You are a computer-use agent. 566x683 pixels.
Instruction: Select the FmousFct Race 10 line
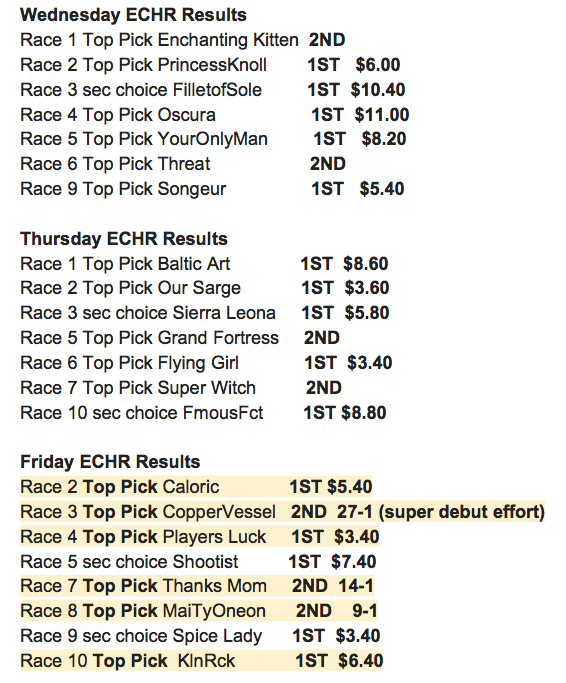(x=203, y=413)
